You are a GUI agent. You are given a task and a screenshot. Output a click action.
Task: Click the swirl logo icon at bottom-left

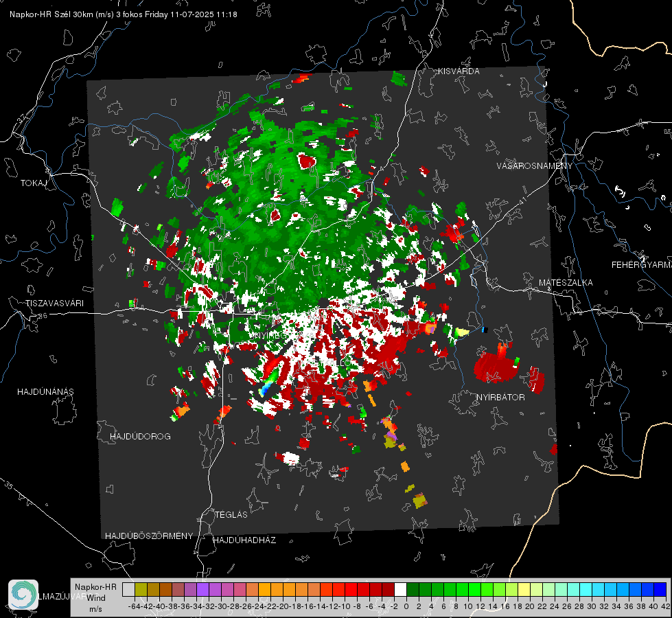pyautogui.click(x=23, y=595)
